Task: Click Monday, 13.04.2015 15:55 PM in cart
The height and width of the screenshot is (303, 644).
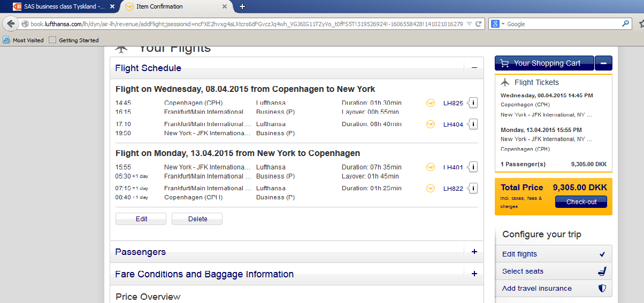Action: (x=541, y=130)
